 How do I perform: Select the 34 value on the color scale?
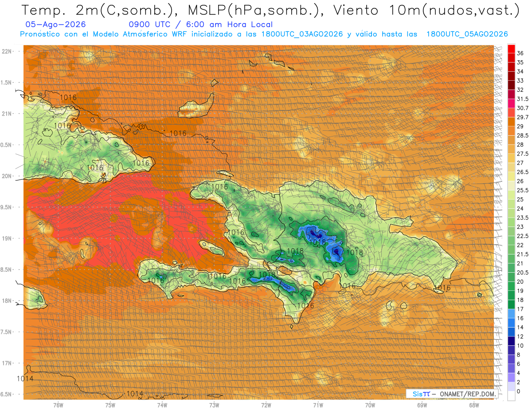point(520,71)
